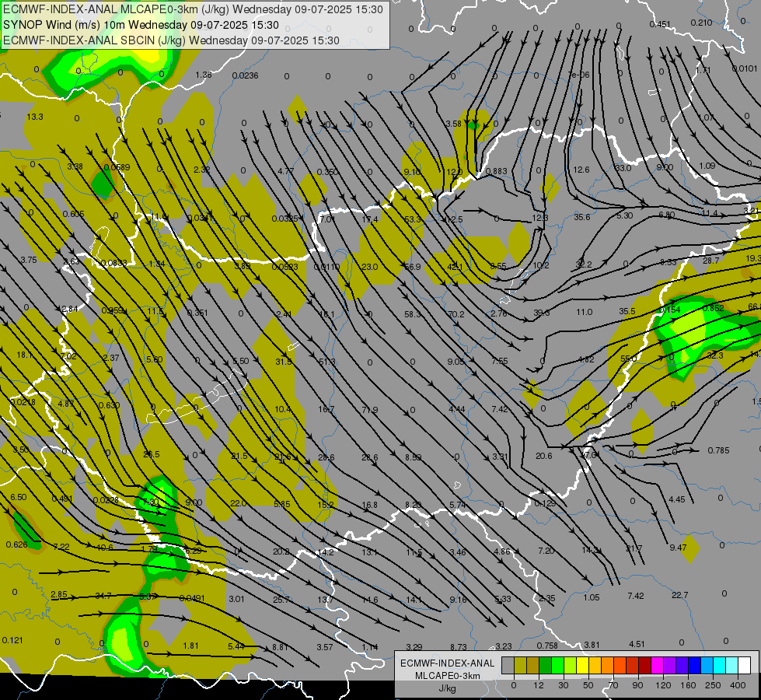Click the map value 0.0236
This screenshot has width=761, height=700.
click(245, 75)
